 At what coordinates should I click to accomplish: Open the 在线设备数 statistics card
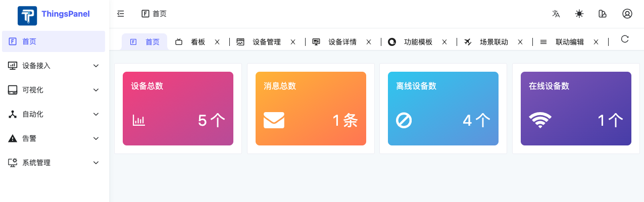(576, 109)
